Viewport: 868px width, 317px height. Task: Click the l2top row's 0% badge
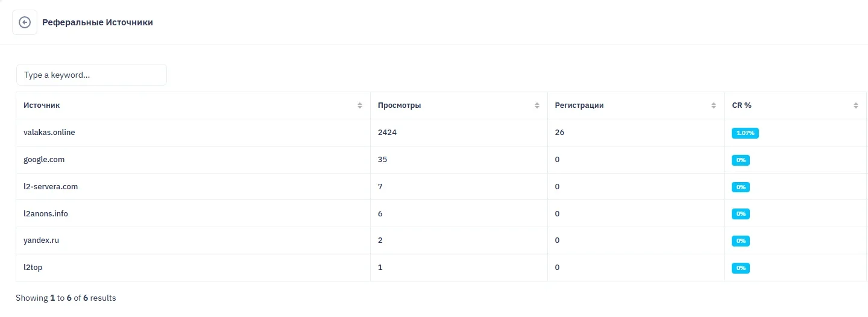741,268
